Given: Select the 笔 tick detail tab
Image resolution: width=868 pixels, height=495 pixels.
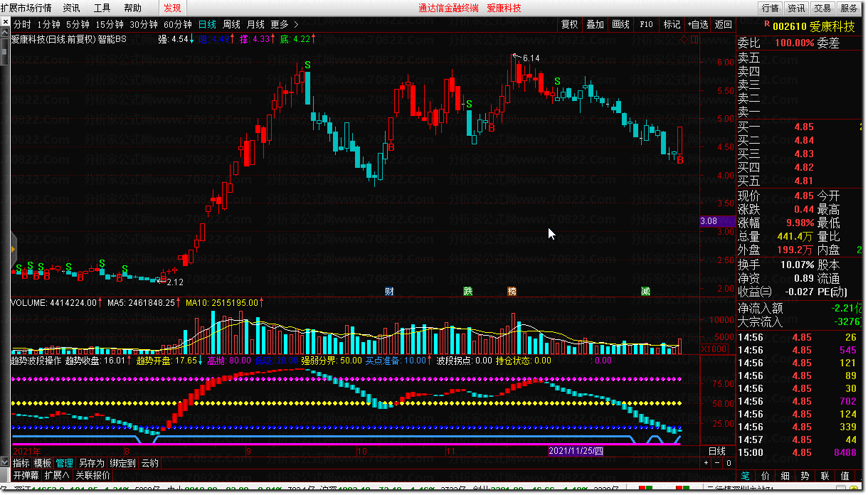Looking at the screenshot, I should (x=746, y=475).
